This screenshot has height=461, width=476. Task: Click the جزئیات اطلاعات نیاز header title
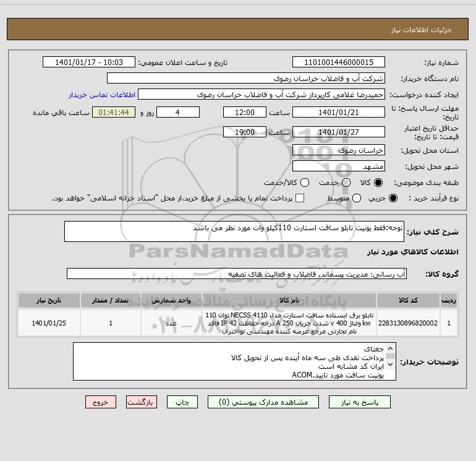[422, 30]
